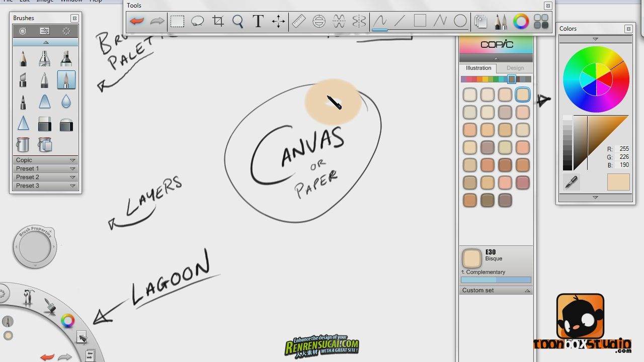Toggle the Copic Library swatches icon

click(x=541, y=22)
